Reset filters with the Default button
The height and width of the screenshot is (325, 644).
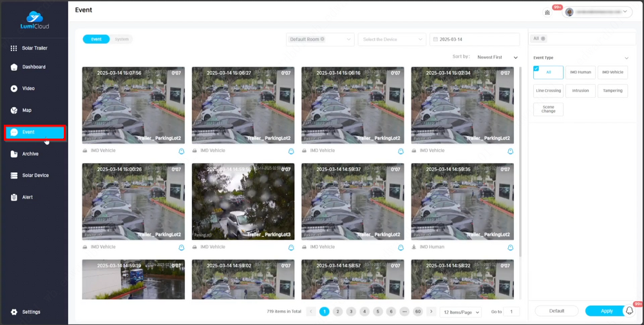point(556,311)
